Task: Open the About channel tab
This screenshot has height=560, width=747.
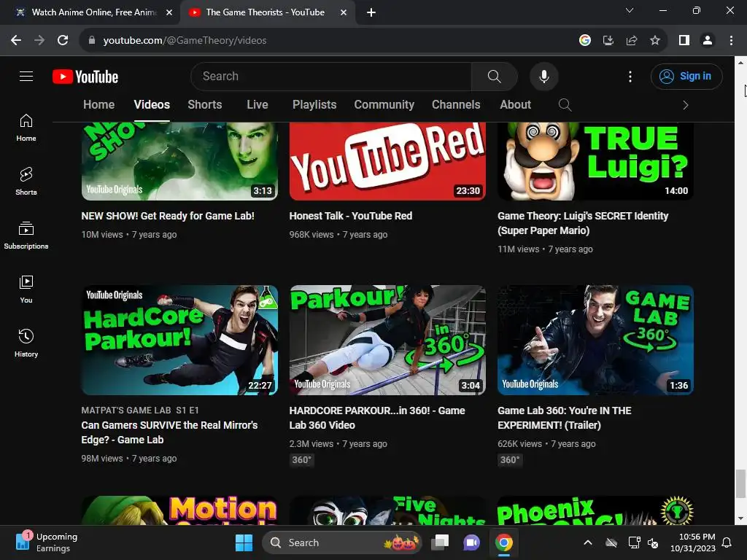Action: tap(515, 105)
